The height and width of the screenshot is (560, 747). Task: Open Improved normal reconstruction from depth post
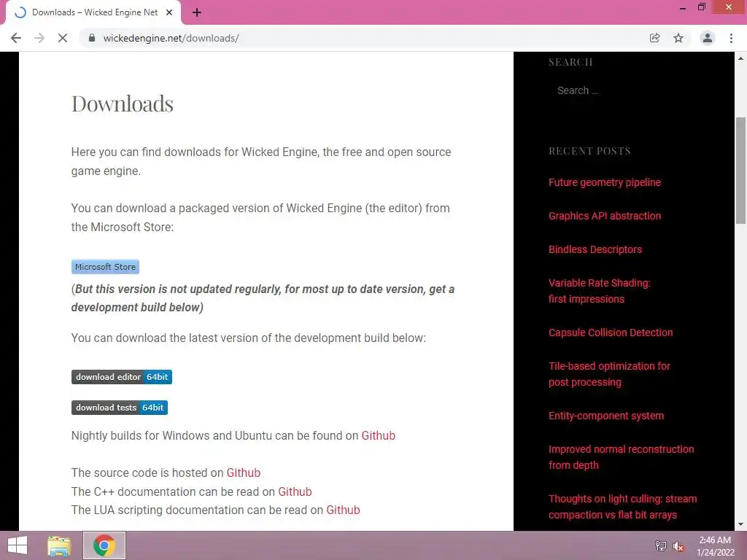click(x=622, y=457)
